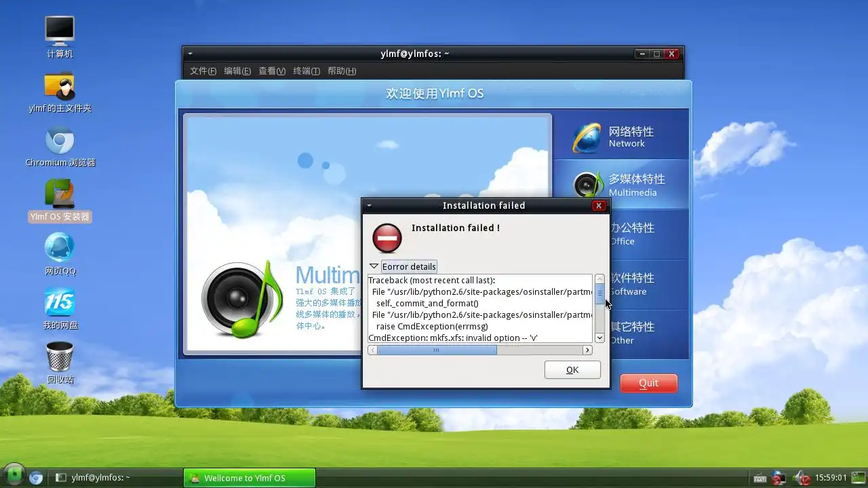Click the red error stop icon in dialog
The height and width of the screenshot is (488, 868).
tap(387, 239)
